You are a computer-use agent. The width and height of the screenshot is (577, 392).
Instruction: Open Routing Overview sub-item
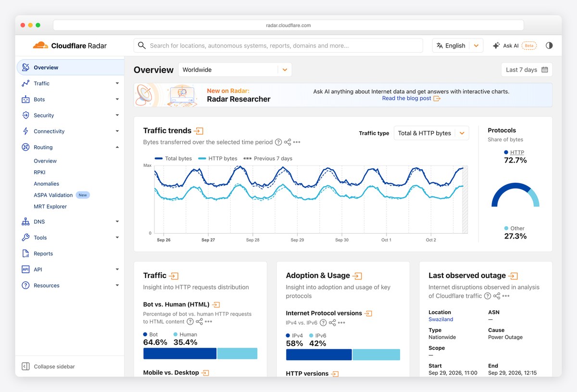(x=45, y=161)
